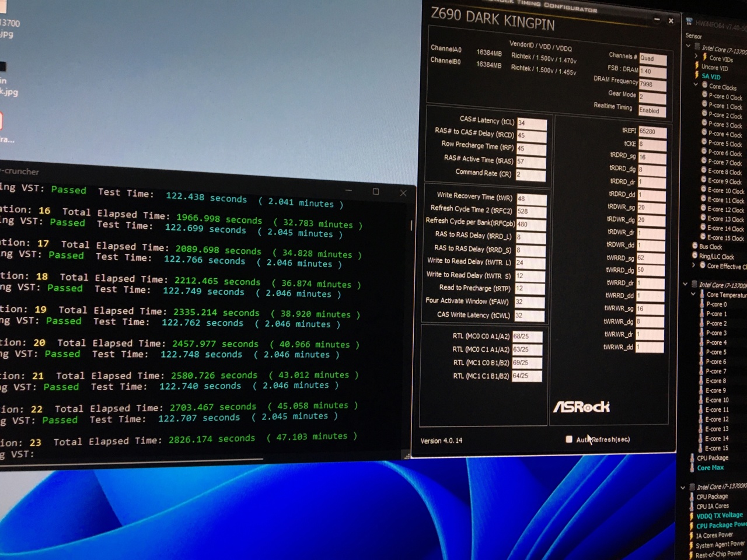Screen dimensions: 747x560
Task: Close the y-cruncher console window
Action: (403, 193)
